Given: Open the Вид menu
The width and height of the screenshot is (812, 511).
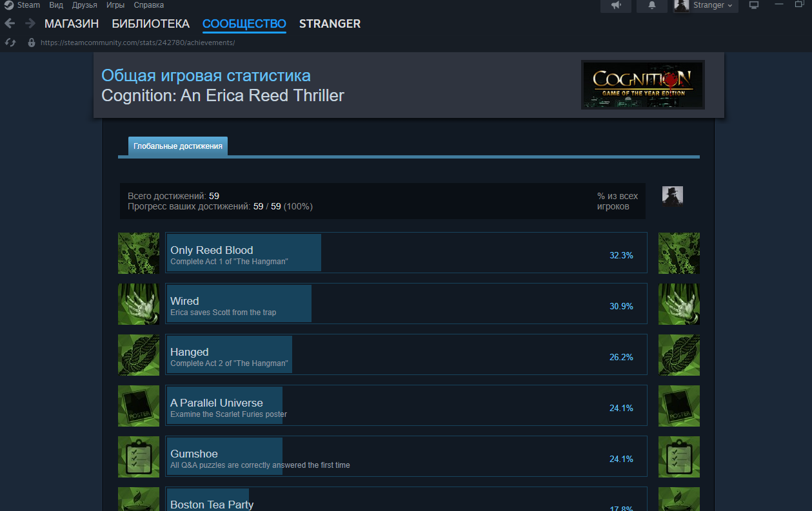Looking at the screenshot, I should pos(56,5).
